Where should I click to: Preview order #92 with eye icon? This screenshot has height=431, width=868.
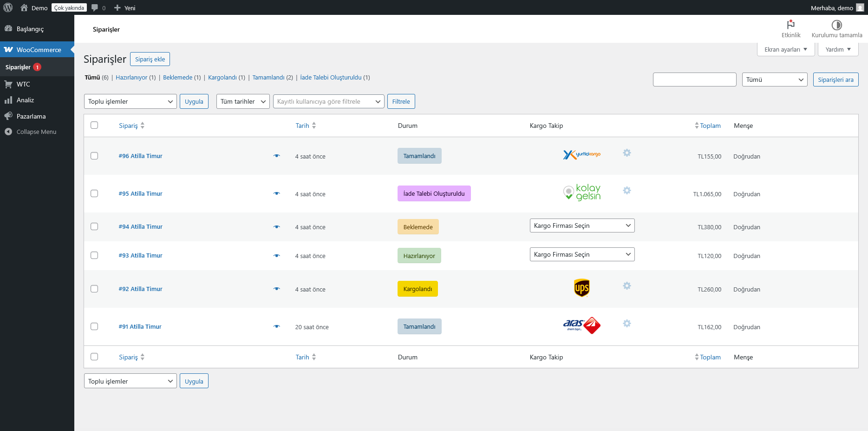(x=277, y=289)
